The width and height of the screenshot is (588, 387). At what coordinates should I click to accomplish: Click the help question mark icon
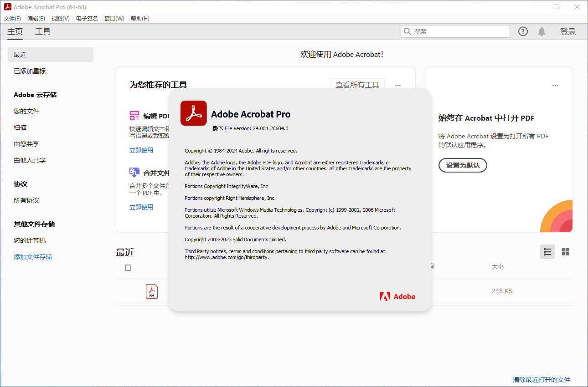coord(522,31)
